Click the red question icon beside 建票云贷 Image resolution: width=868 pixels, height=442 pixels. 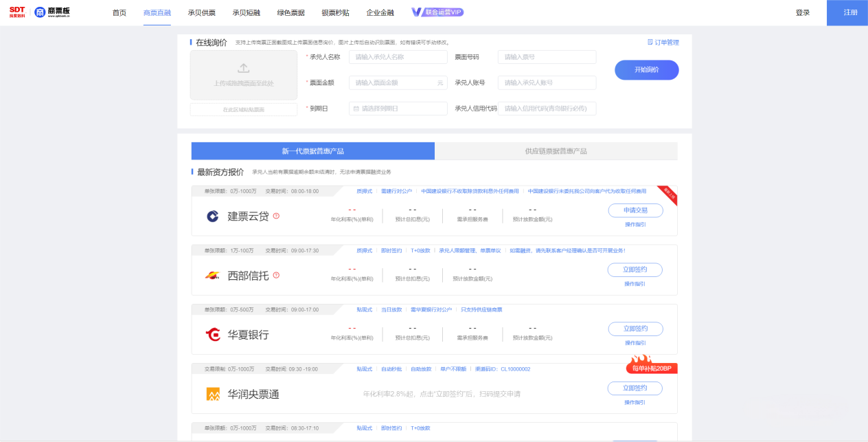click(276, 216)
